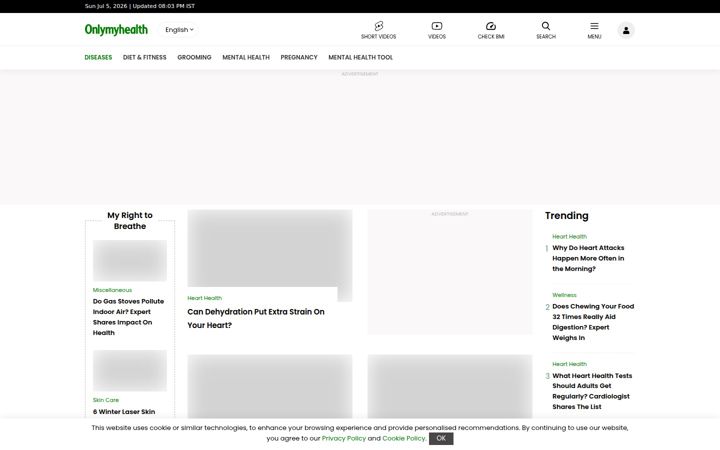
Task: Select the Grooming nav tab
Action: coord(194,57)
